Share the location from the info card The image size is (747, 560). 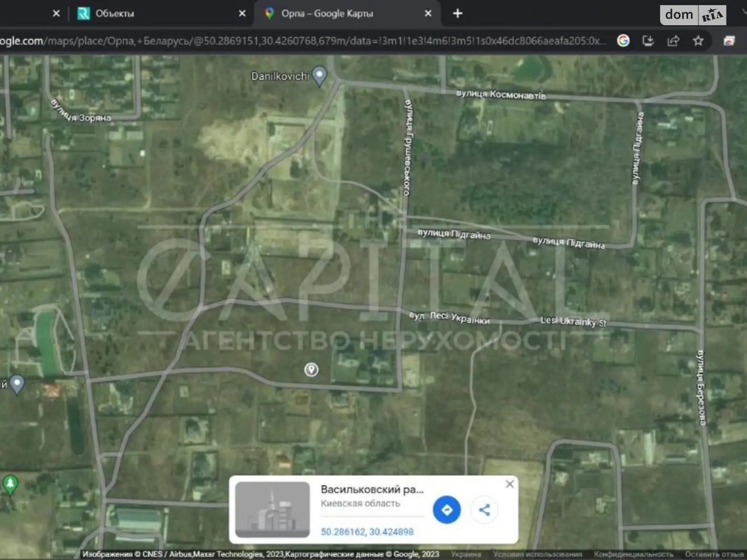pyautogui.click(x=484, y=510)
